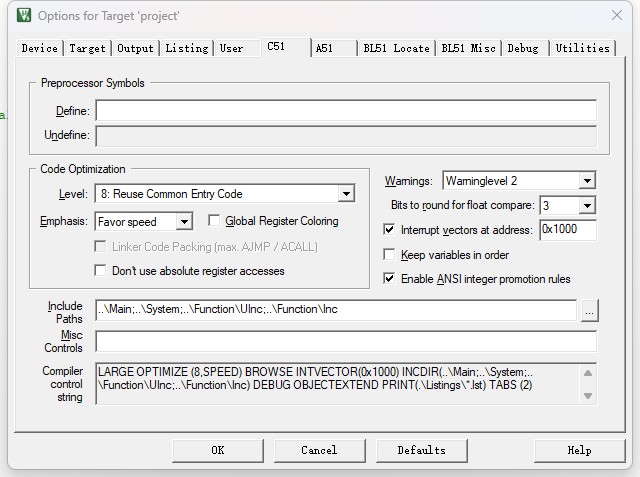This screenshot has height=477, width=640.
Task: Enable Keep variables in order
Action: tap(390, 255)
